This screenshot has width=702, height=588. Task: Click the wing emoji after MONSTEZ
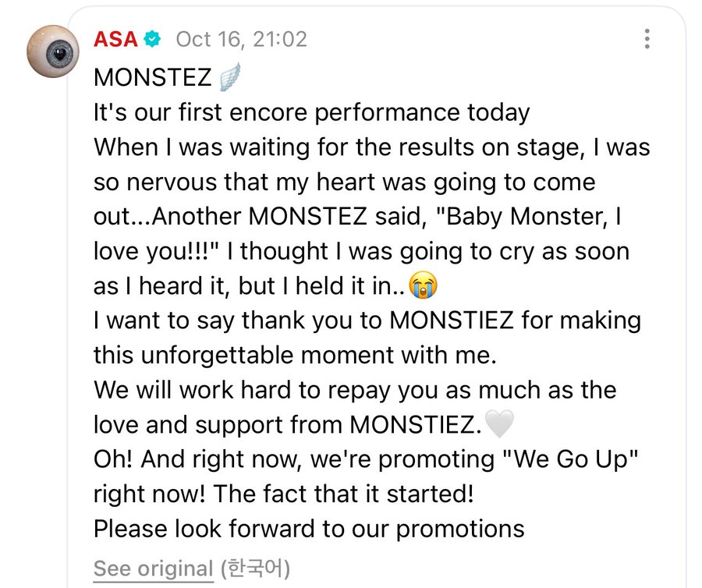point(230,78)
